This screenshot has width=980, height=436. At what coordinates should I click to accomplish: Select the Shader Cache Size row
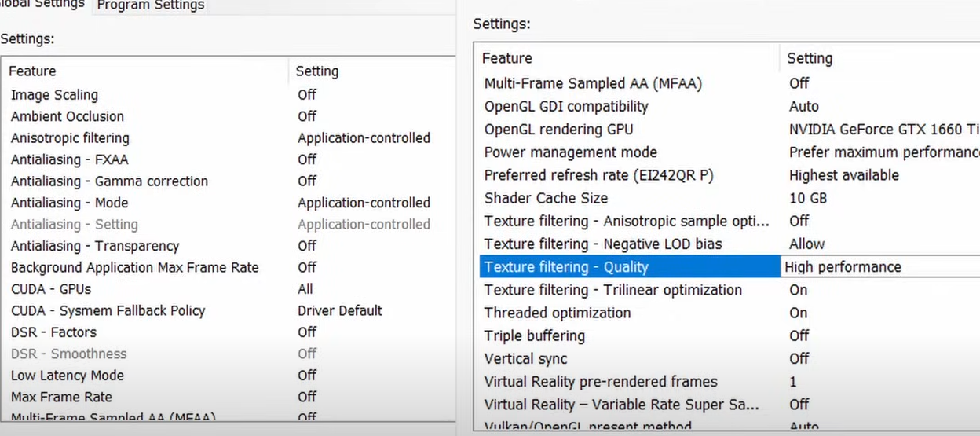[x=546, y=198]
